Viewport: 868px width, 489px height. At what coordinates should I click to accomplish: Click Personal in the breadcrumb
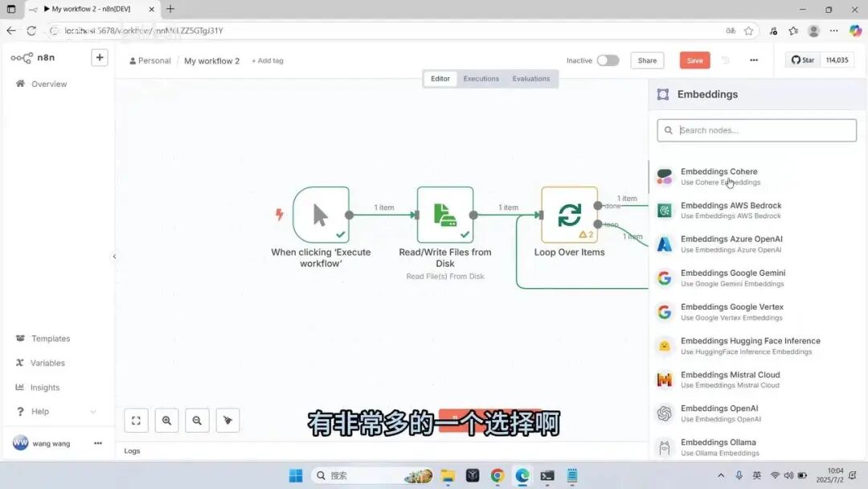point(150,61)
